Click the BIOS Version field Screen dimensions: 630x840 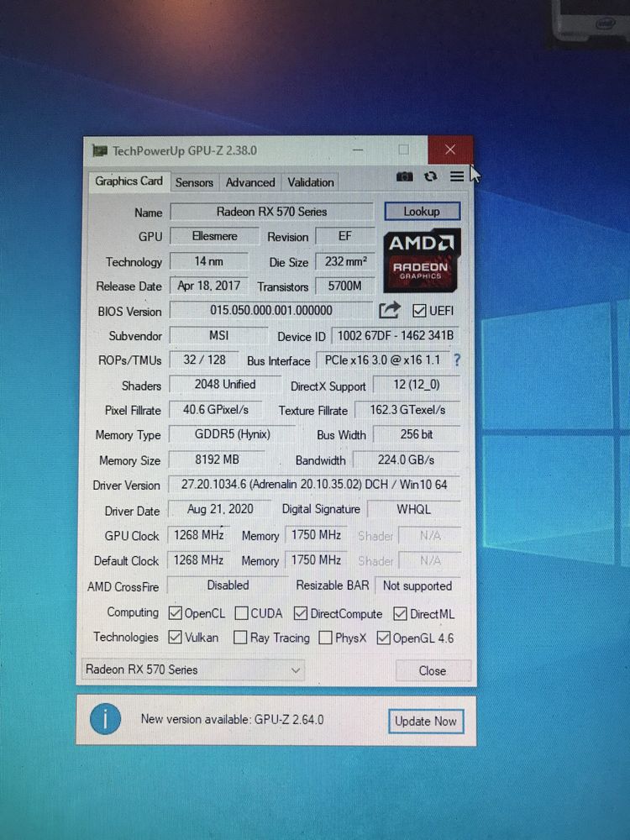271,310
